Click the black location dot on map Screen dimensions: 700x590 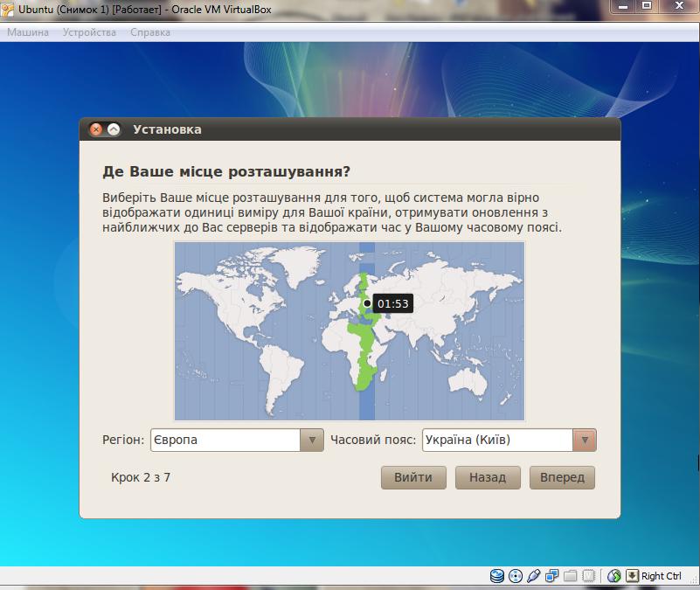[367, 303]
